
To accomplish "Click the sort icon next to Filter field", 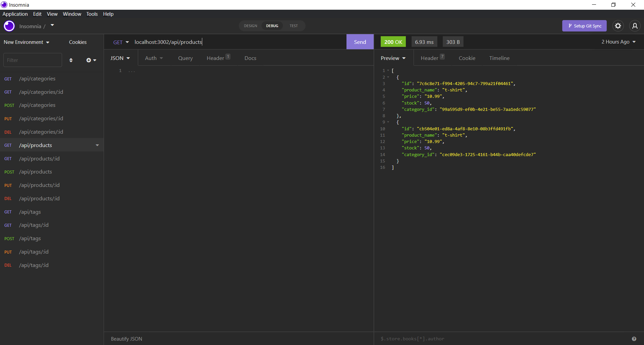I will [71, 60].
